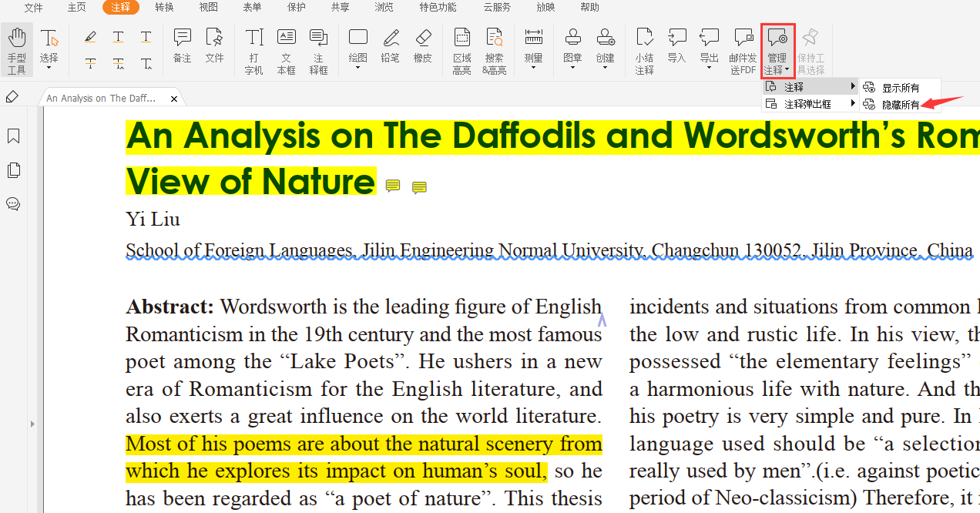Click the Area Highlight (区域高亮) tool
980x513 pixels.
click(461, 50)
